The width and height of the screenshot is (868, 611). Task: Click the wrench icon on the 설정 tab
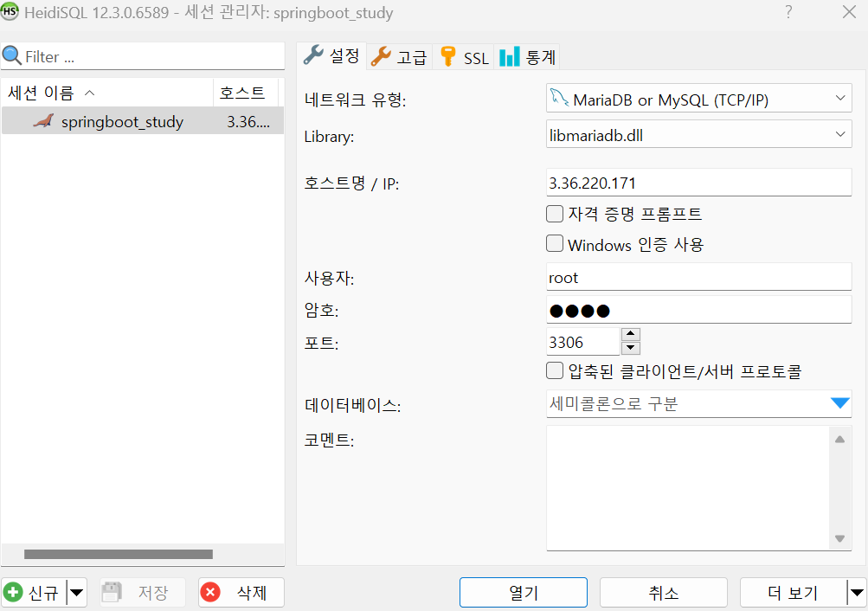pos(313,55)
